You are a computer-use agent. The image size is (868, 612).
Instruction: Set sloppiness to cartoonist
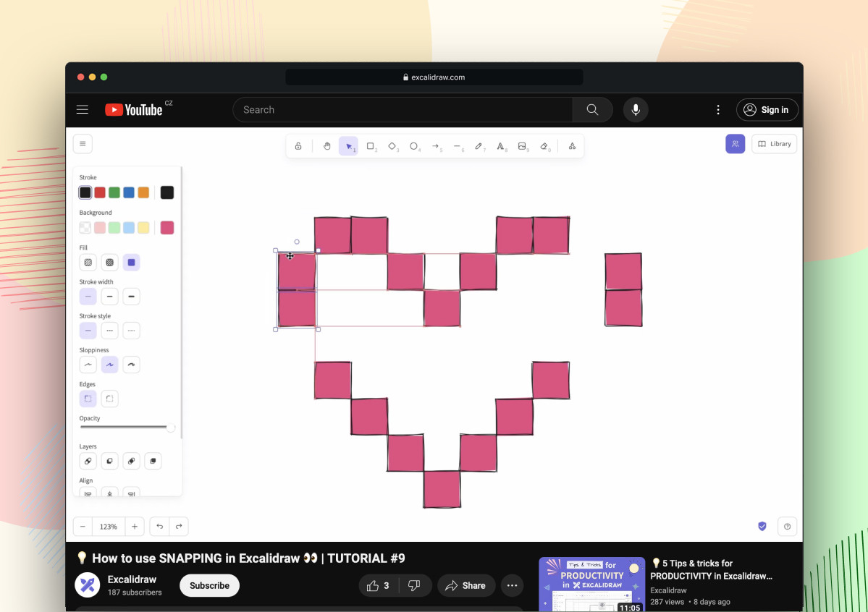[131, 365]
